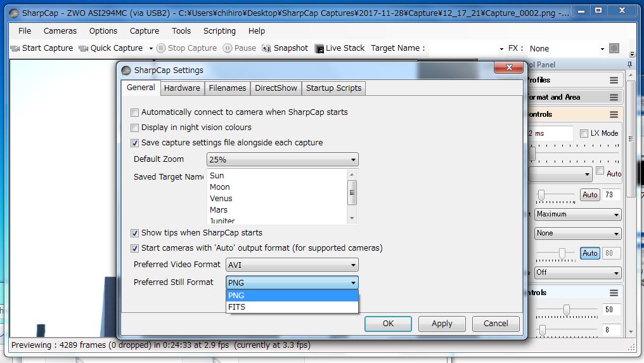The image size is (644, 363).
Task: Toggle the Auto button next to 73
Action: 589,195
